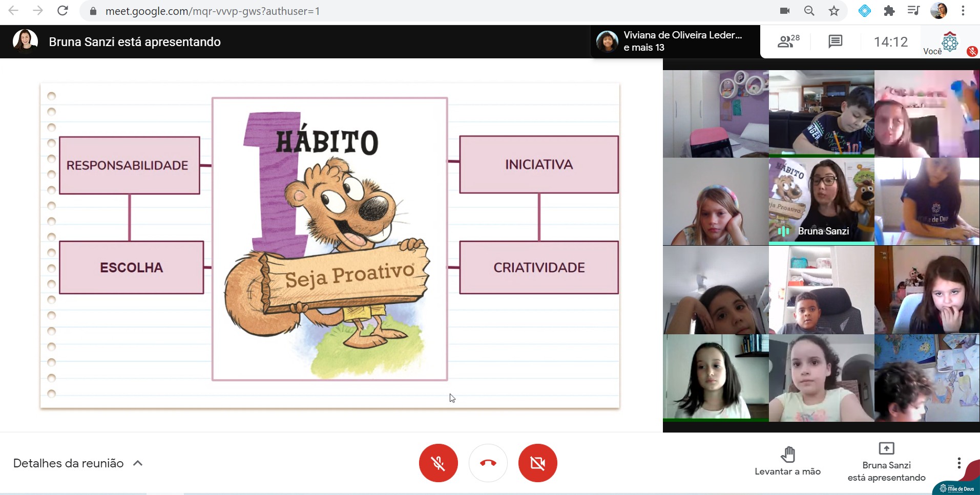Open the meeting chat panel
Viewport: 980px width, 495px height.
pyautogui.click(x=835, y=41)
